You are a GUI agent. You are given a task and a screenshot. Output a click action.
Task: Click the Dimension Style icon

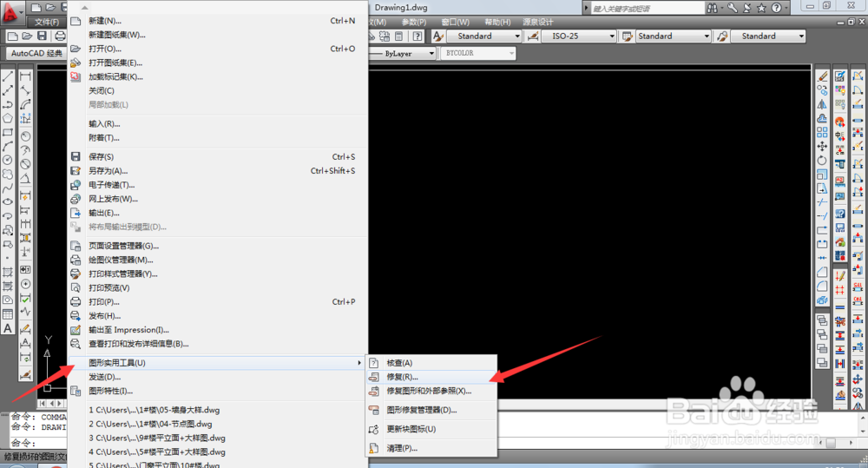pos(533,36)
